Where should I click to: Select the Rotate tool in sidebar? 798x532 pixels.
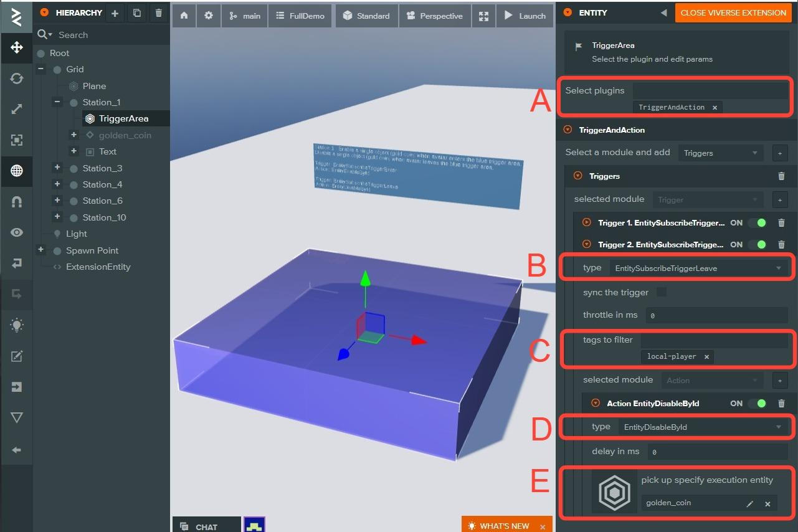tap(17, 78)
